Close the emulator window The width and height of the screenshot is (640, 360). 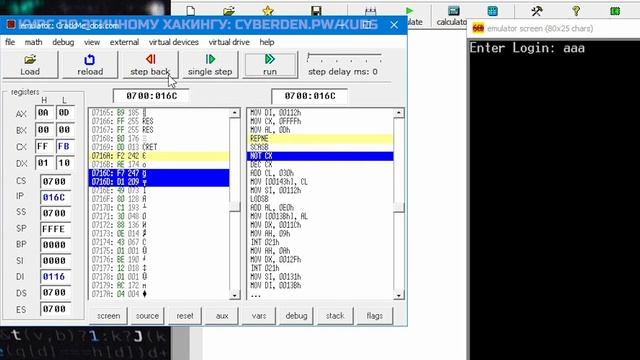(394, 25)
